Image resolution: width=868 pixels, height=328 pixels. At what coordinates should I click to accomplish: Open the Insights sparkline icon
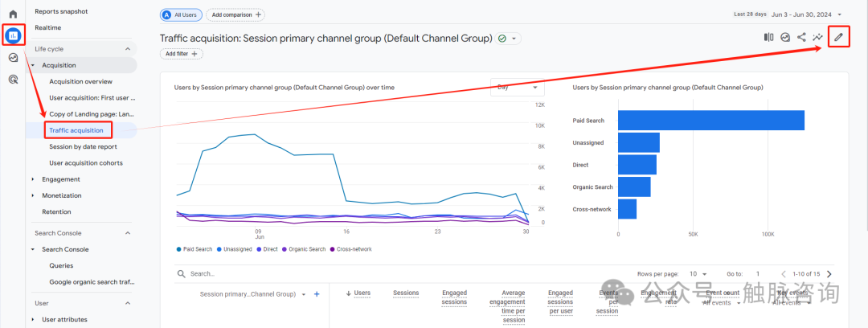tap(818, 37)
